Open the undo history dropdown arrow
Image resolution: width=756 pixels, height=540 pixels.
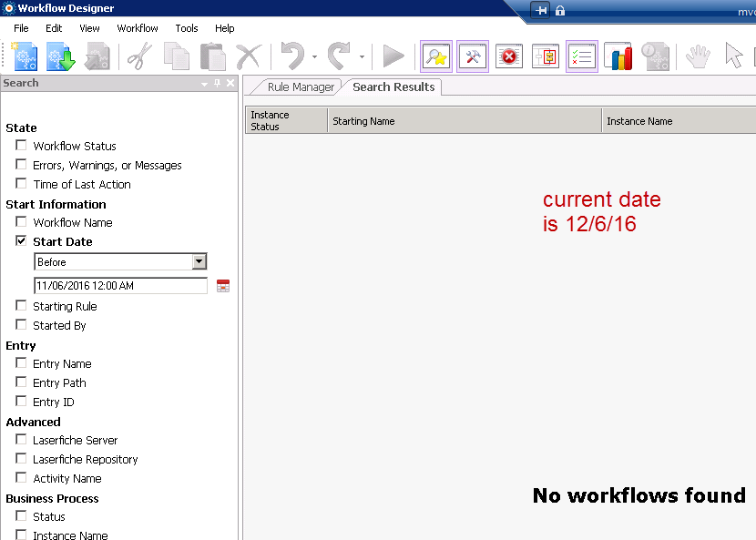314,57
